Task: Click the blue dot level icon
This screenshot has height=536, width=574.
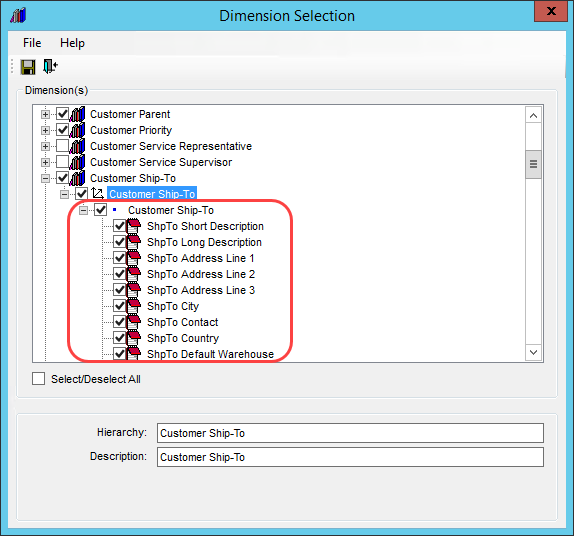Action: 115,210
